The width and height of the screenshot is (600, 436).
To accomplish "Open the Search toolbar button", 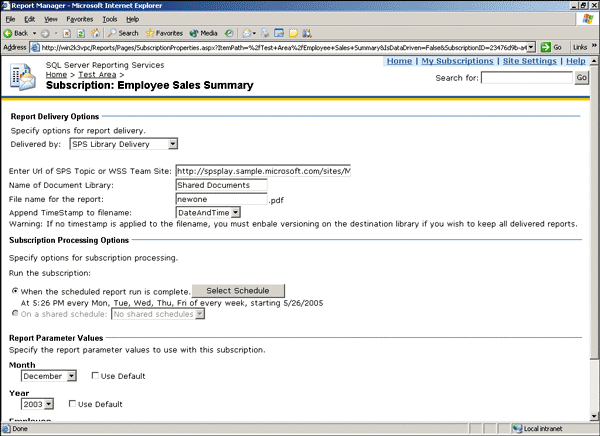I will [123, 33].
